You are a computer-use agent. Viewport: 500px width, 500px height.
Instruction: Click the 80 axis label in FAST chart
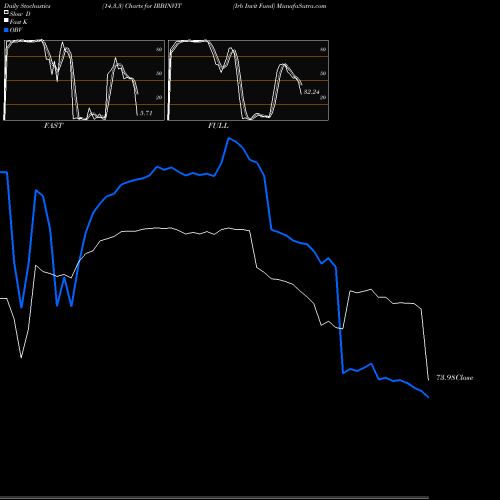(x=159, y=49)
